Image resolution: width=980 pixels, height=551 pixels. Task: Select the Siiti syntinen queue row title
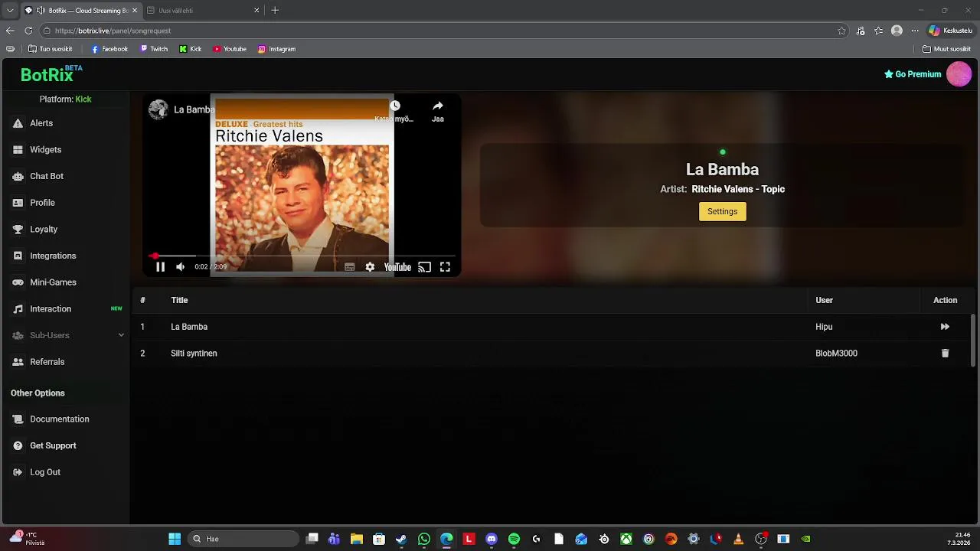tap(194, 354)
